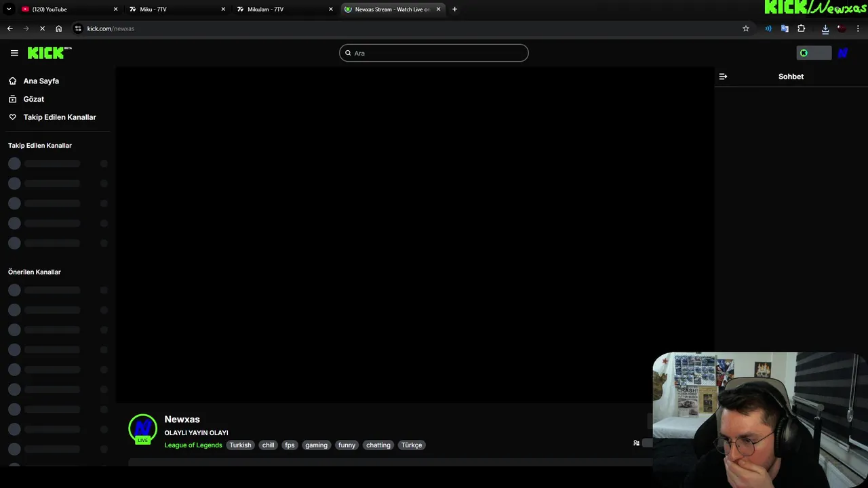
Task: Click the browser home button
Action: coord(59,28)
